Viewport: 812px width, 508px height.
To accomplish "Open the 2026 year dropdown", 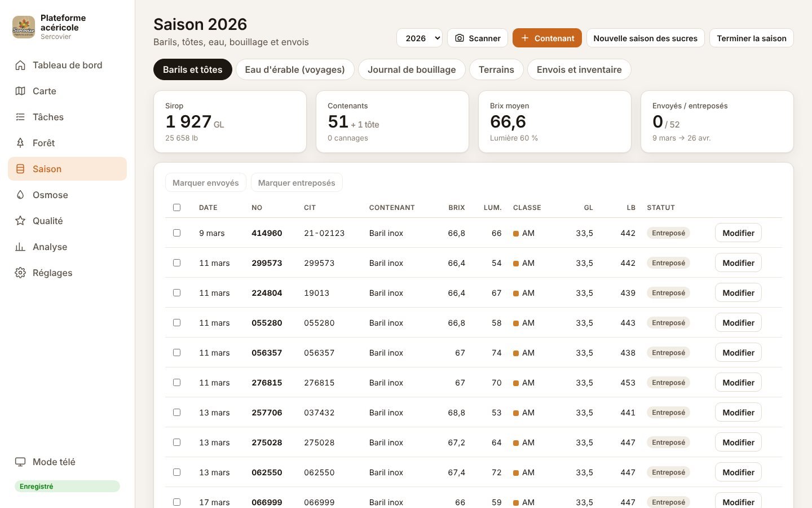I will point(420,38).
